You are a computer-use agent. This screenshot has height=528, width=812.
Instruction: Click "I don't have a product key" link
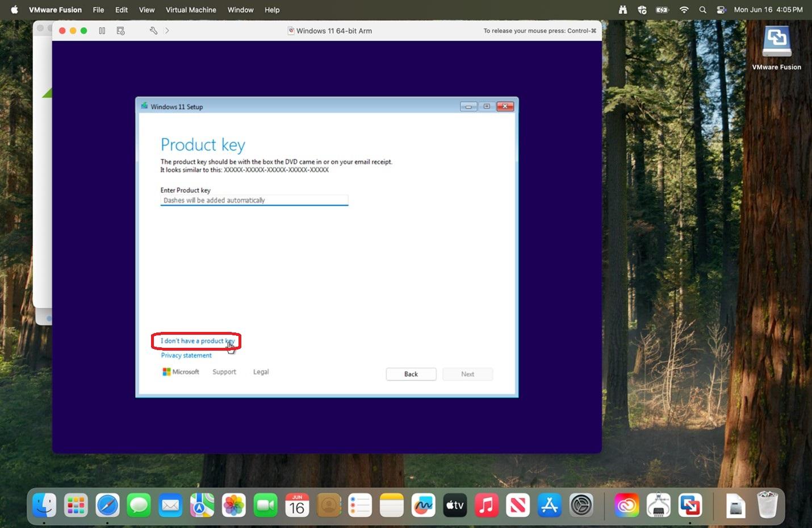(x=197, y=341)
